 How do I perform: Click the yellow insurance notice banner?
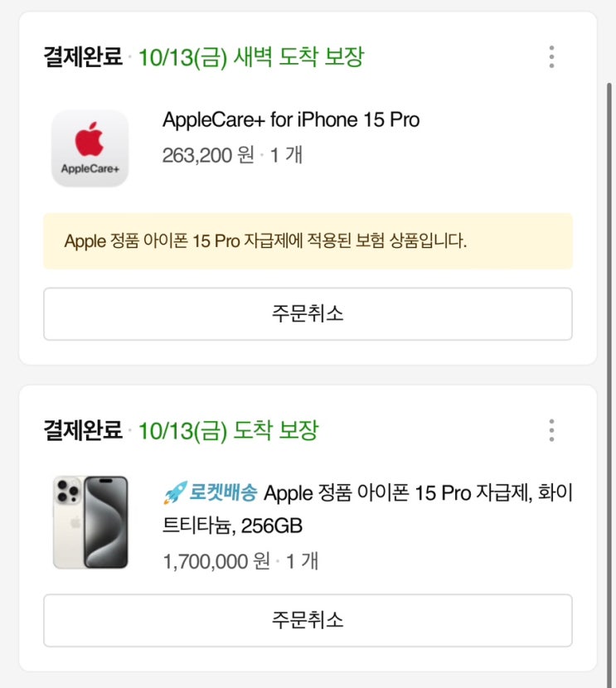[x=308, y=241]
